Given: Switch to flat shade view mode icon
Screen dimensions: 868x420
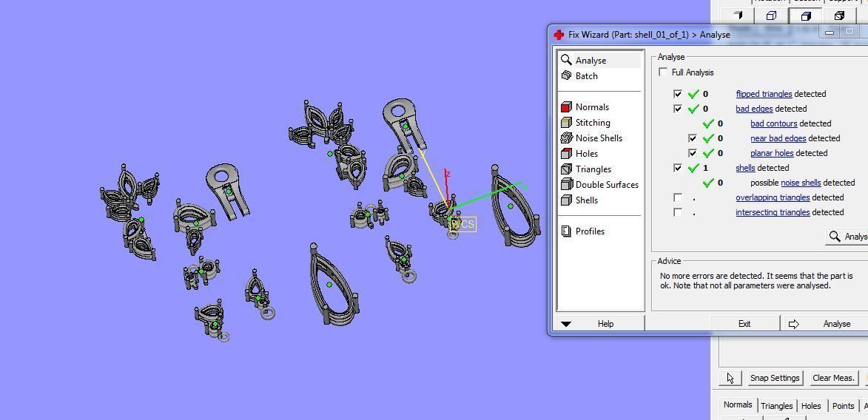Looking at the screenshot, I should tap(737, 16).
